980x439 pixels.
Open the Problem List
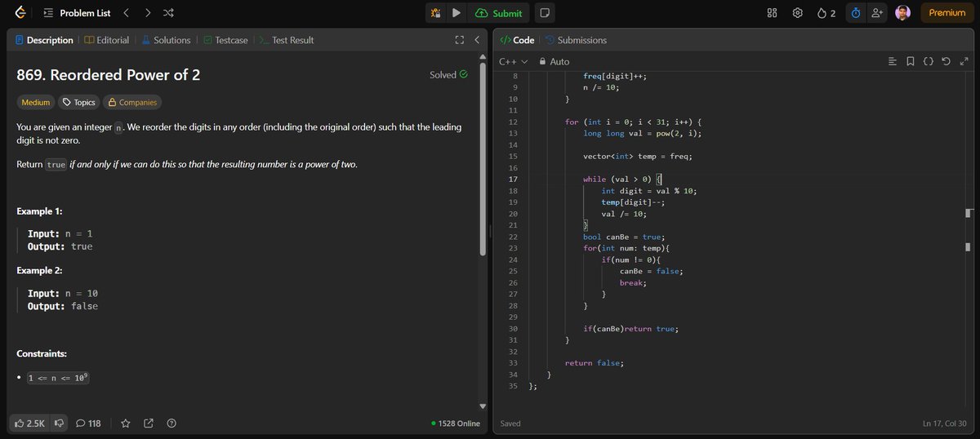75,13
